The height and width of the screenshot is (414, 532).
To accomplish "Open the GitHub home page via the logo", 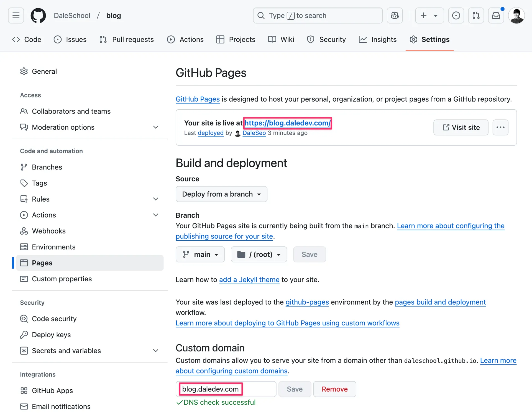I will click(x=38, y=16).
